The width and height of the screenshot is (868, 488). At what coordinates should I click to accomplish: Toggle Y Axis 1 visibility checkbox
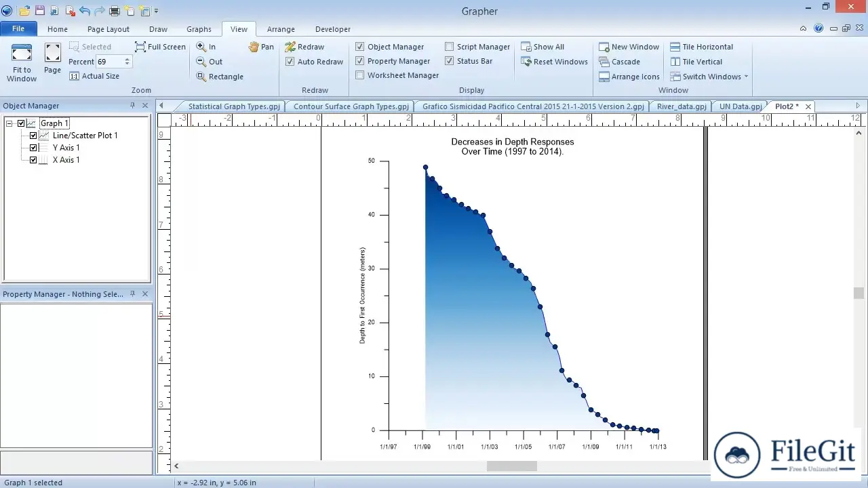33,148
